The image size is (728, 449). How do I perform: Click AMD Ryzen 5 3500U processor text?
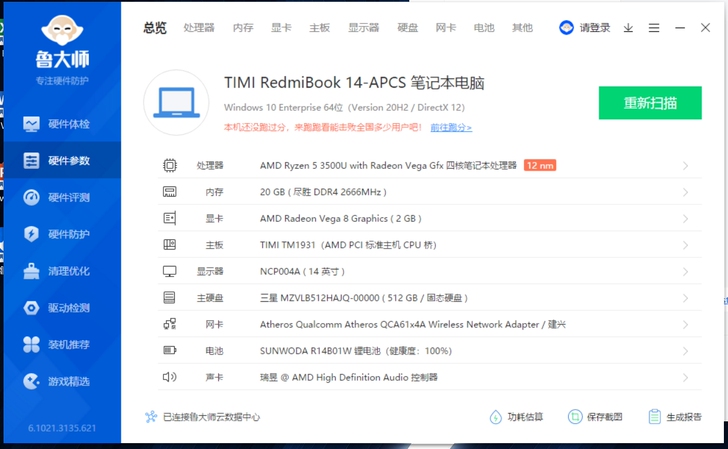click(388, 166)
